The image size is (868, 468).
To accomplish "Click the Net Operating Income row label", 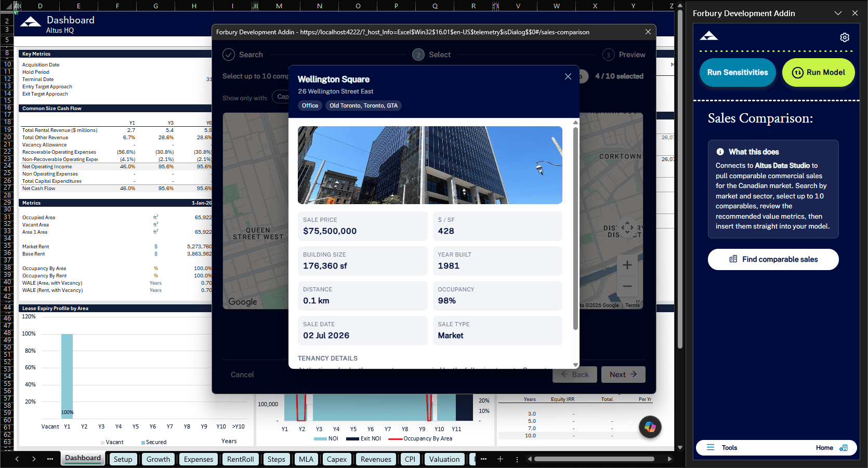I will [x=47, y=167].
